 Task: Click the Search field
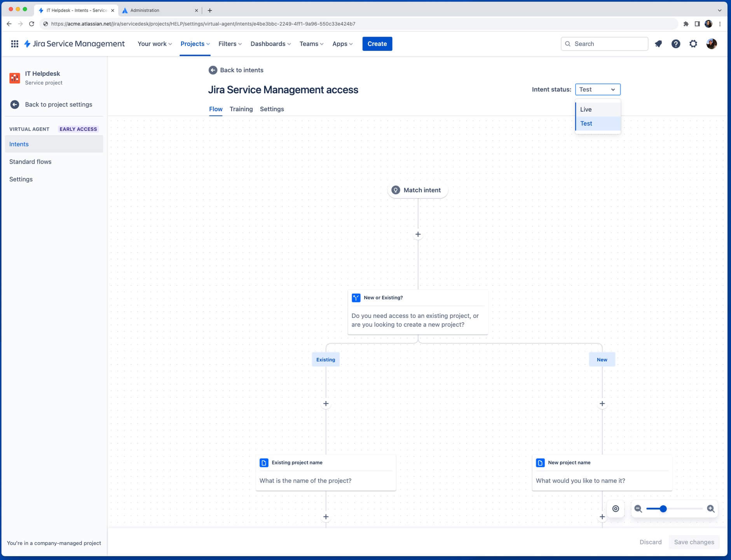604,44
